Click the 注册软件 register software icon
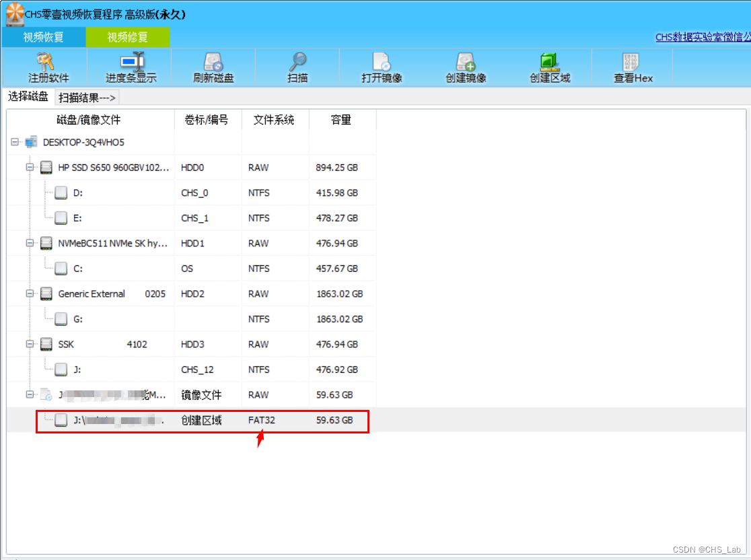751x560 pixels. coord(46,61)
